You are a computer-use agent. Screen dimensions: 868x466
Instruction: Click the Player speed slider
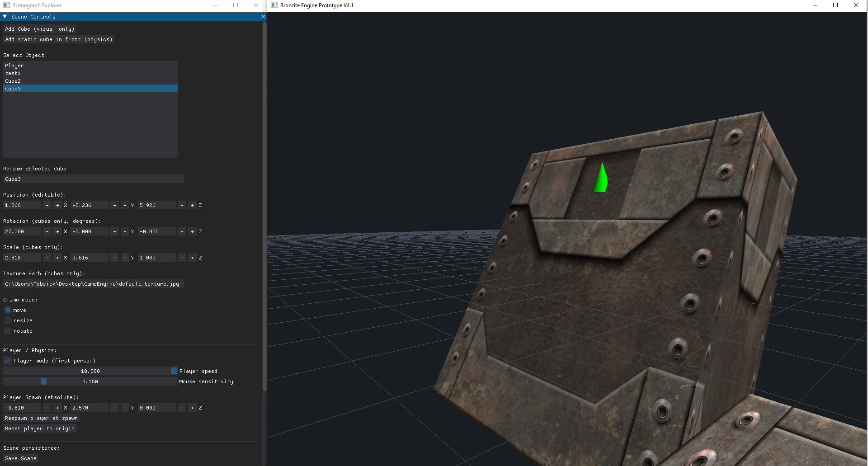90,371
